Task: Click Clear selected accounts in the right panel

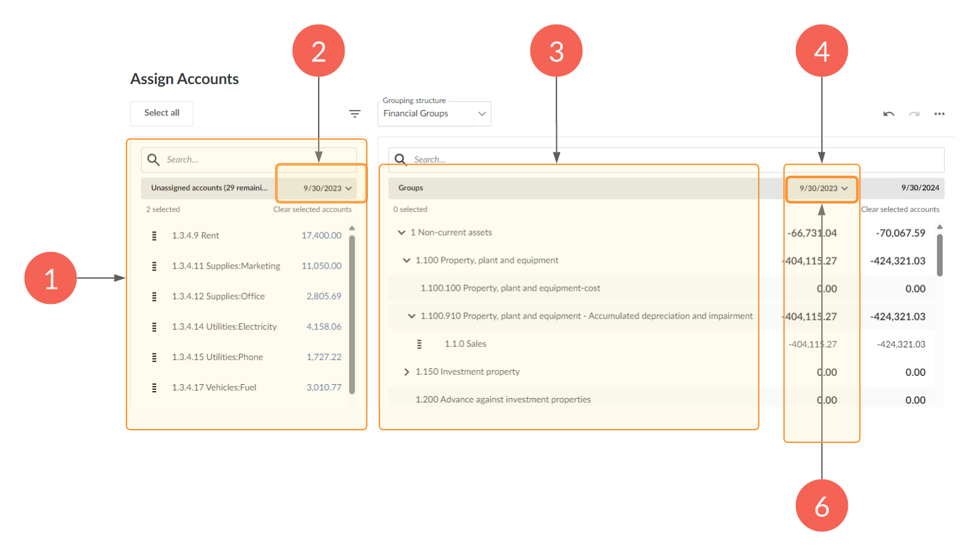Action: 900,209
